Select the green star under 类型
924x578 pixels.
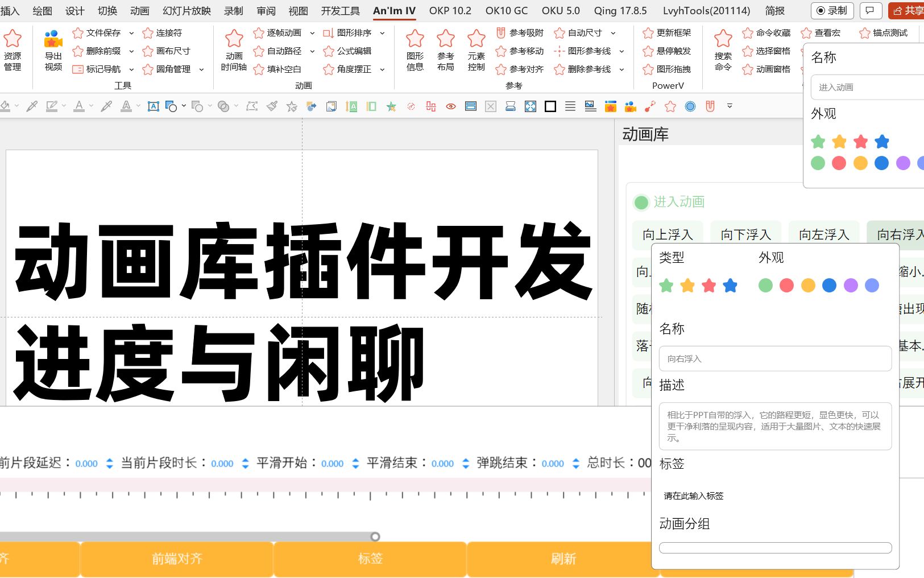(666, 286)
